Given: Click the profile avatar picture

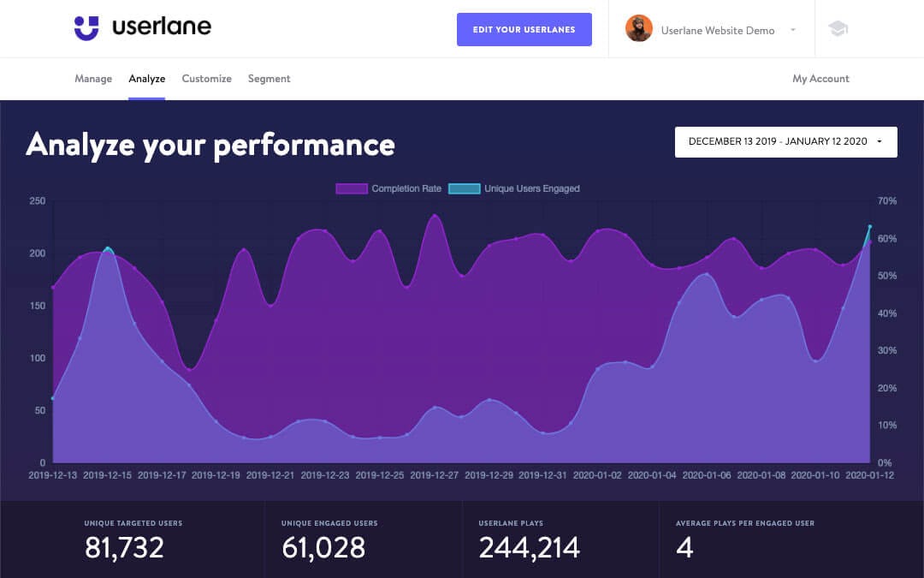Looking at the screenshot, I should tap(638, 28).
